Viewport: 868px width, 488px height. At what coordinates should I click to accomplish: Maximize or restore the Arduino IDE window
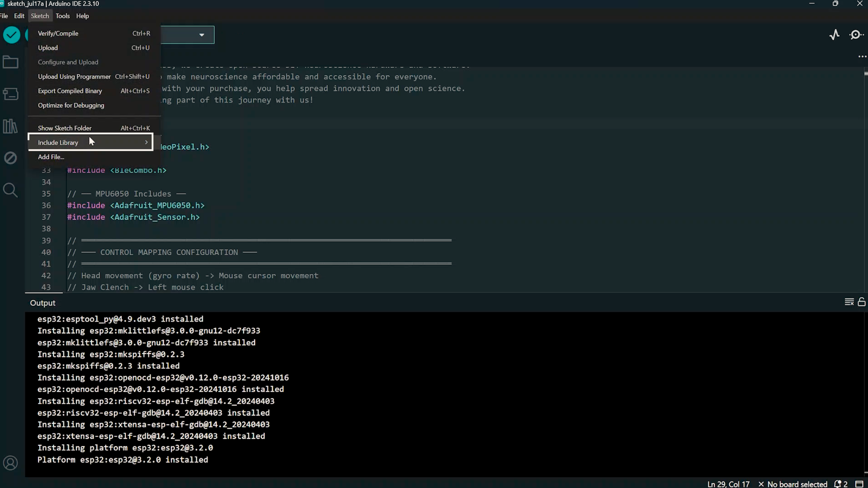tap(835, 4)
